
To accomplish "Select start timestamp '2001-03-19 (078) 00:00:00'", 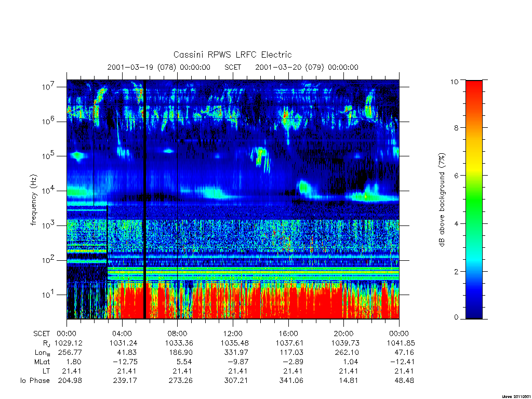I will (159, 67).
